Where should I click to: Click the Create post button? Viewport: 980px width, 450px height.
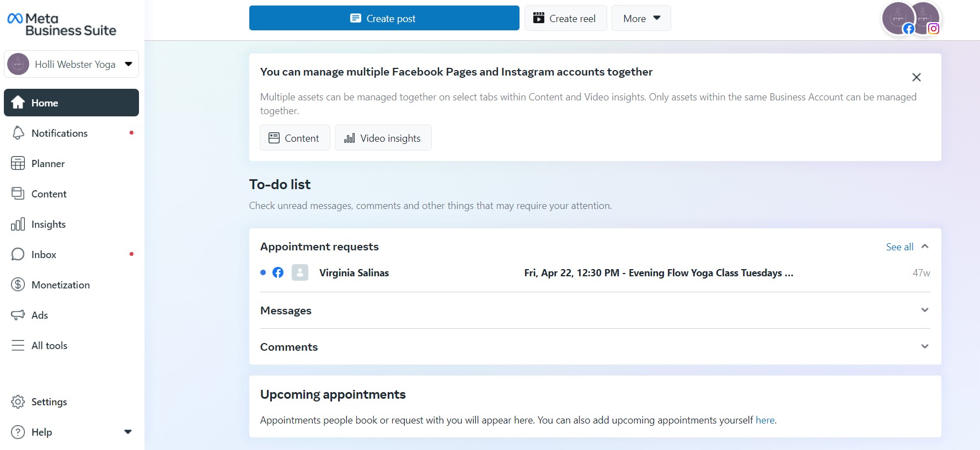coord(384,18)
